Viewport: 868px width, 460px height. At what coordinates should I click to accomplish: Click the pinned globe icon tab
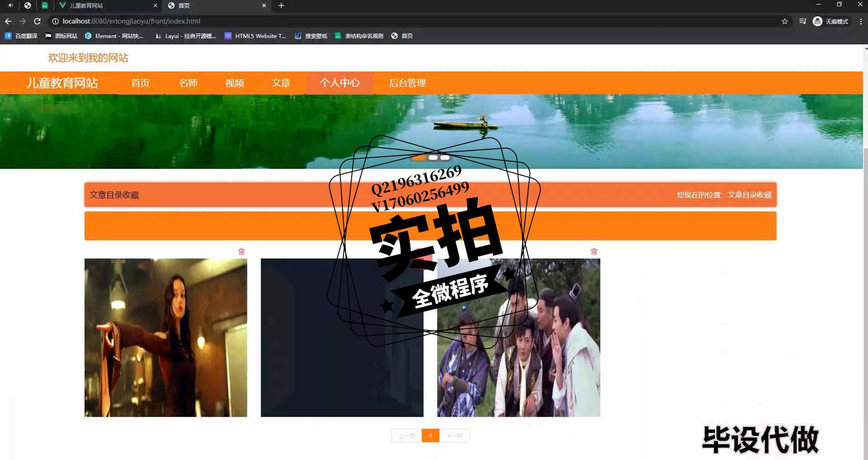tap(28, 5)
